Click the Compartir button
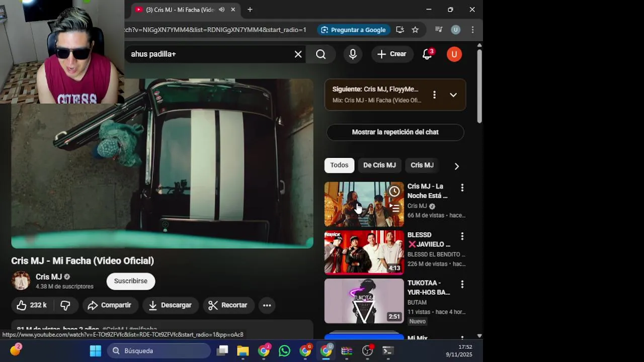This screenshot has width=644, height=362. click(x=110, y=305)
